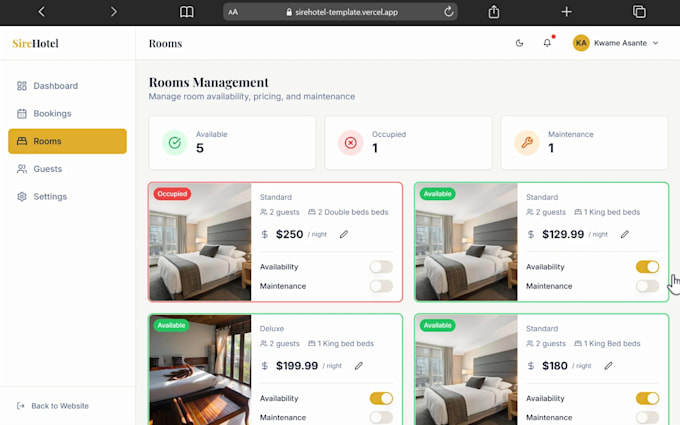Disable Availability on the $129.99 room
The width and height of the screenshot is (680, 425).
[647, 267]
